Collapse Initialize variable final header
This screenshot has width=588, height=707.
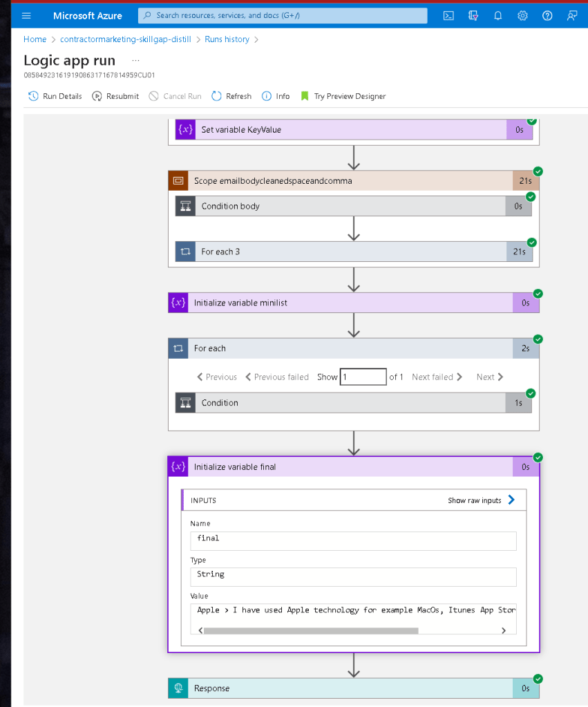[354, 466]
